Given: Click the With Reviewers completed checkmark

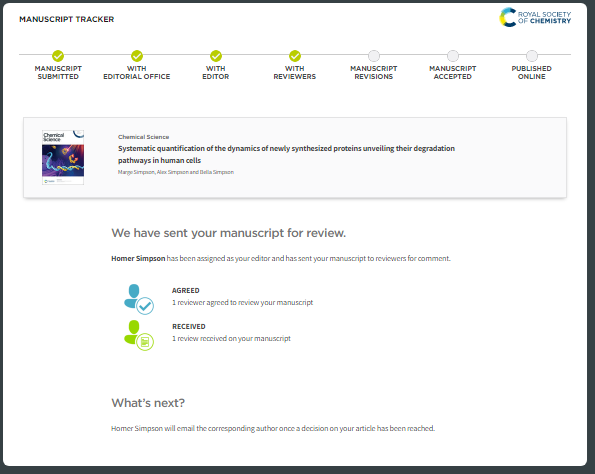Looking at the screenshot, I should 295,56.
